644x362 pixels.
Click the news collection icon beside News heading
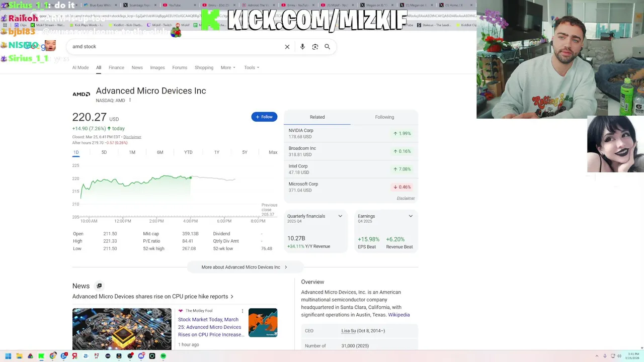click(99, 286)
